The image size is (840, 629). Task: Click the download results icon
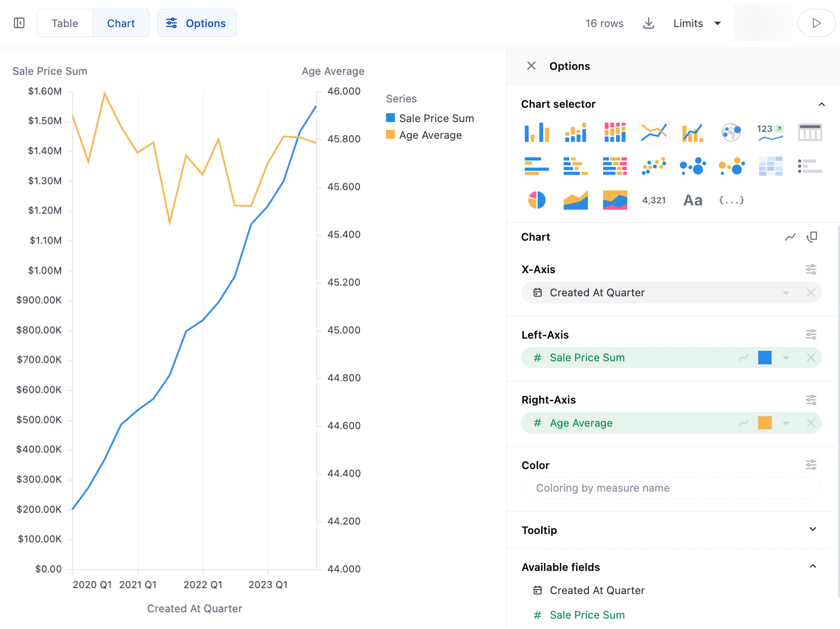[648, 23]
